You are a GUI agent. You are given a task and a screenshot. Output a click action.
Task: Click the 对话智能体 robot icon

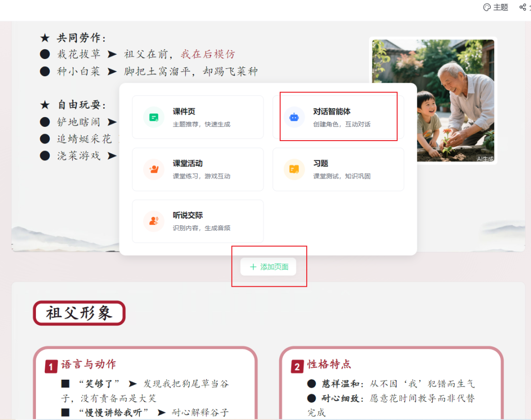[294, 117]
